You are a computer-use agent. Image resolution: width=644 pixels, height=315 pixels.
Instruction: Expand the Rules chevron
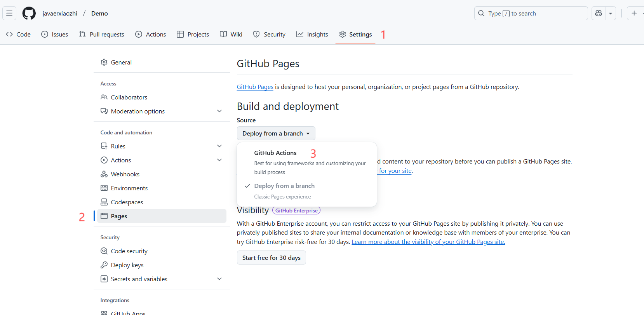pyautogui.click(x=219, y=146)
